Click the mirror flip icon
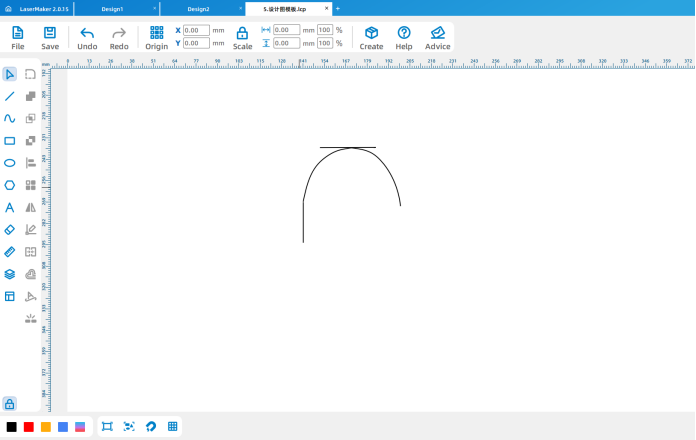The width and height of the screenshot is (696, 440). pyautogui.click(x=30, y=207)
